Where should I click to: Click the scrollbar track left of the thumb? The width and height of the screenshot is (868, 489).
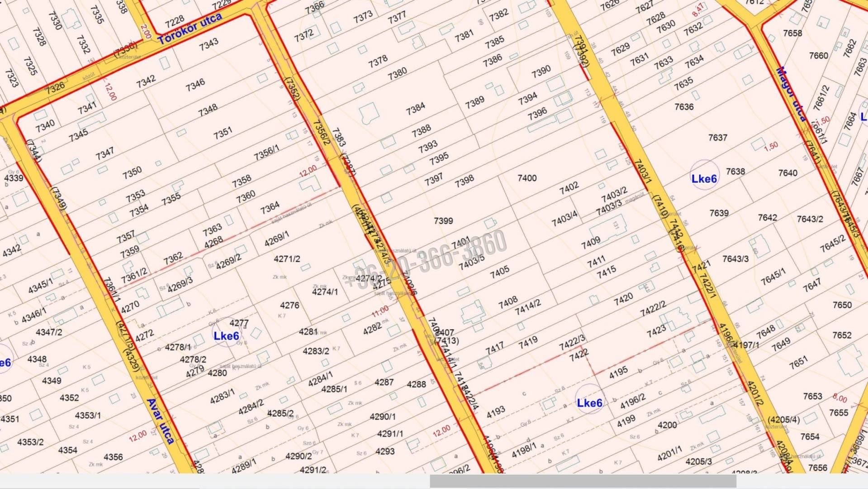[x=215, y=481]
